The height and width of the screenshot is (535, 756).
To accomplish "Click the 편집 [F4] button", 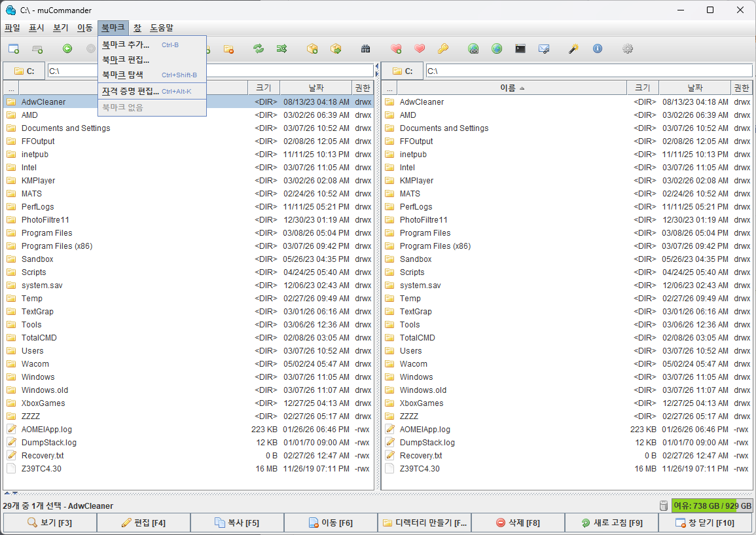I will pyautogui.click(x=144, y=523).
